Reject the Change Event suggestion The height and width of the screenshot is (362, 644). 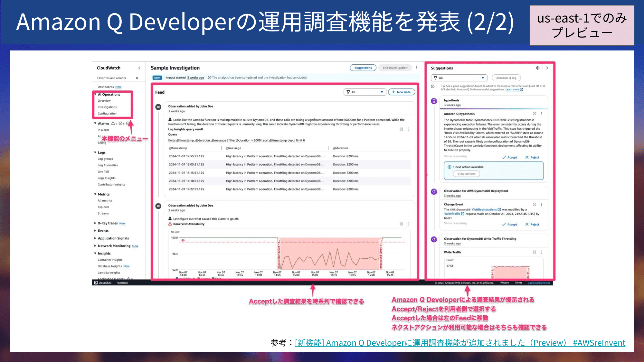click(x=532, y=224)
